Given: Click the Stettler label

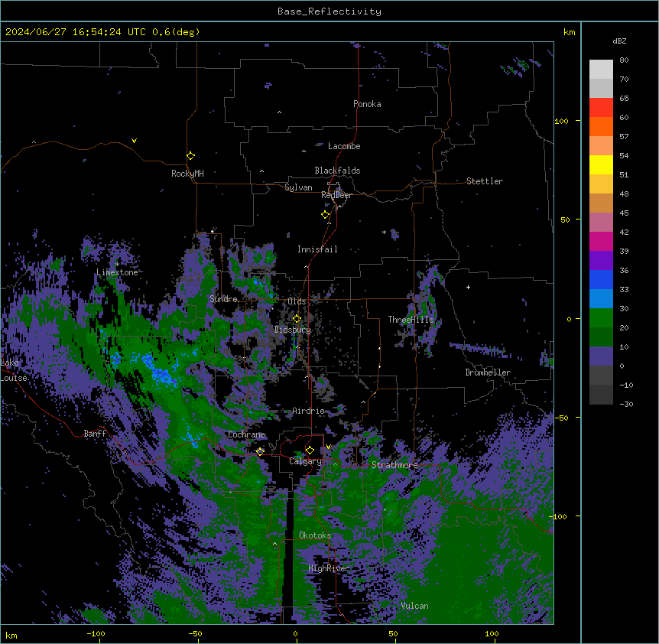Looking at the screenshot, I should coord(485,181).
